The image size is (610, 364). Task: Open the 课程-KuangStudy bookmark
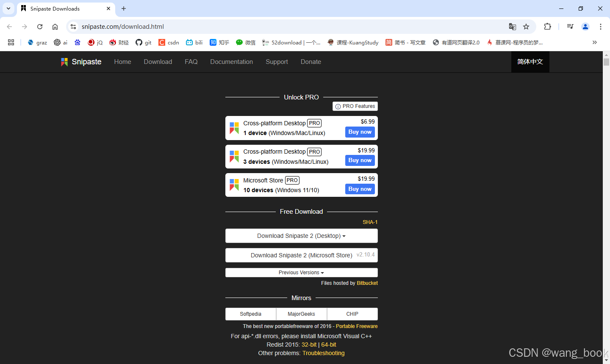point(353,42)
